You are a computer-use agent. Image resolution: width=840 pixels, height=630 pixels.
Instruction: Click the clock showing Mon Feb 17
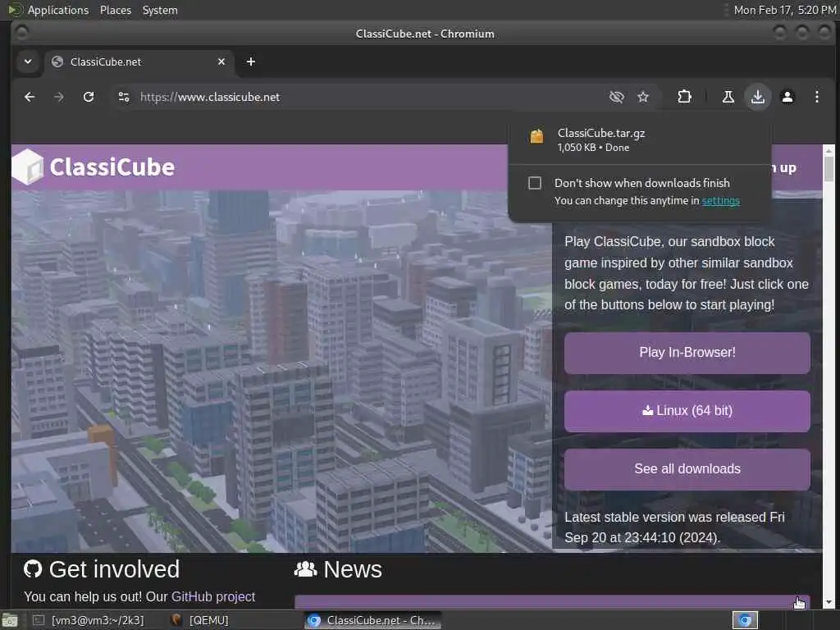[x=784, y=10]
